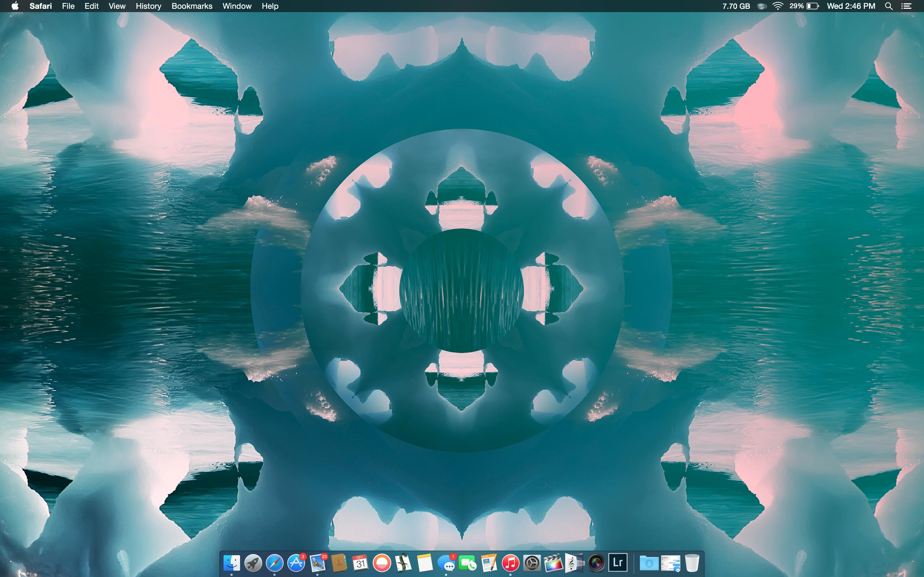924x577 pixels.
Task: Launch FaceTime from the Dock
Action: (x=467, y=563)
